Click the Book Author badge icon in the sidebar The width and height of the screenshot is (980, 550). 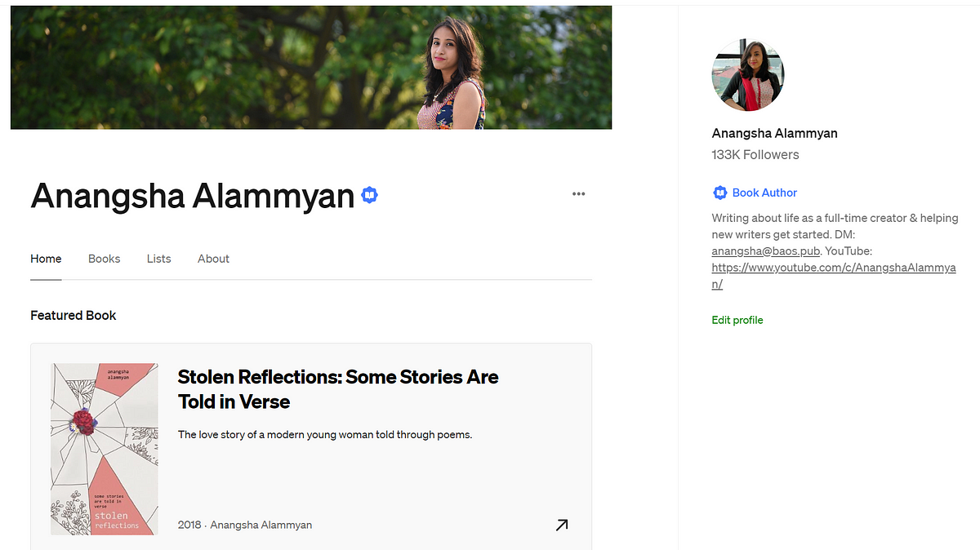point(719,193)
